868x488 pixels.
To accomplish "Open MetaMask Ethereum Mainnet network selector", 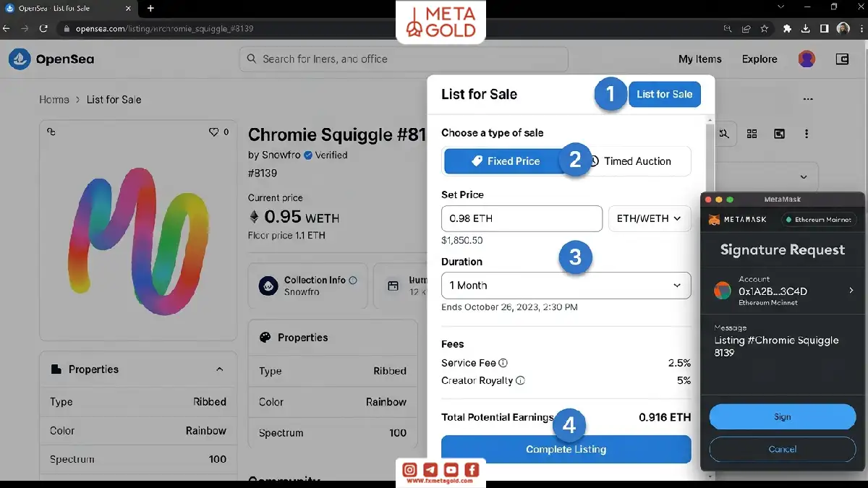I will [819, 219].
